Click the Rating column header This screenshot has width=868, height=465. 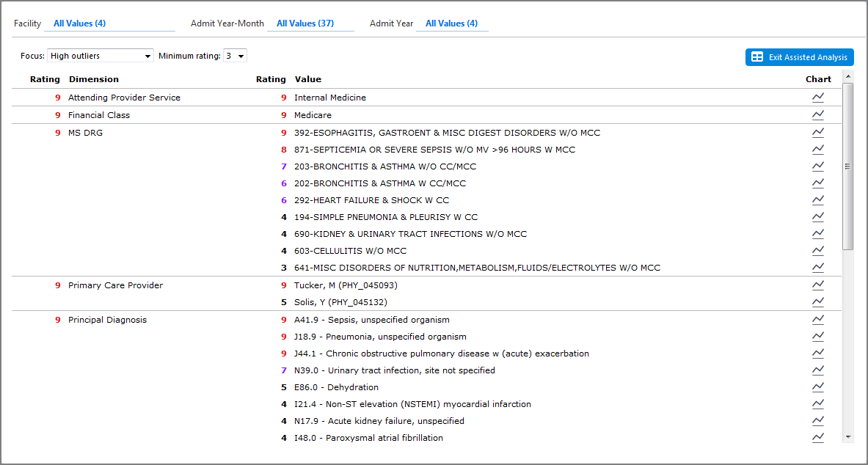coord(45,79)
